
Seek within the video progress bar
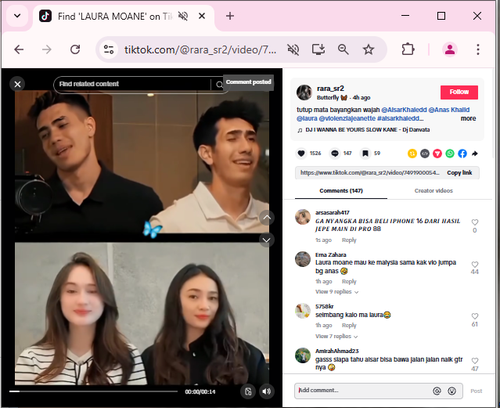click(x=93, y=391)
